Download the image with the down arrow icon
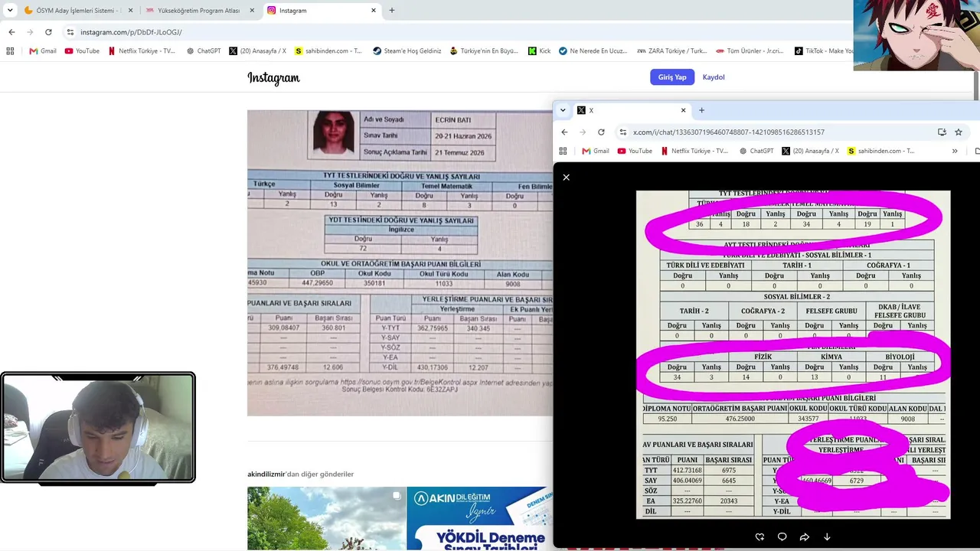The image size is (980, 551). click(x=827, y=537)
